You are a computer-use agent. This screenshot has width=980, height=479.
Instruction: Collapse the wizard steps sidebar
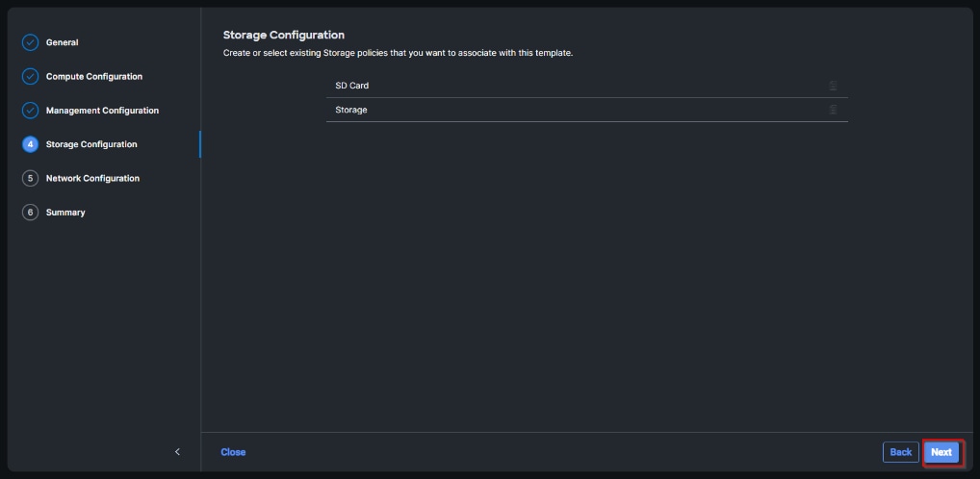(x=177, y=452)
